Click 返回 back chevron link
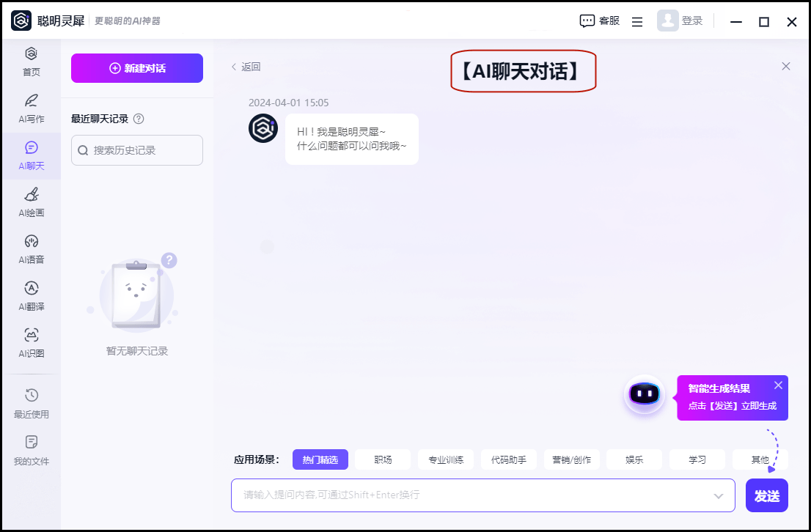This screenshot has width=811, height=532. click(246, 67)
